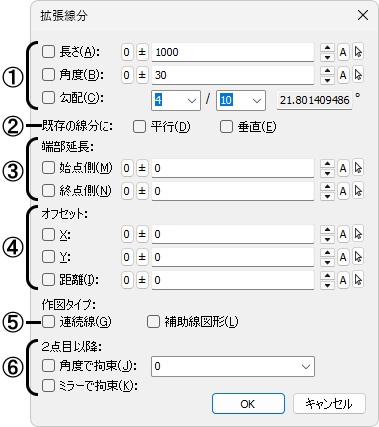
Task: Click the 角度 input field showing 30
Action: (233, 75)
